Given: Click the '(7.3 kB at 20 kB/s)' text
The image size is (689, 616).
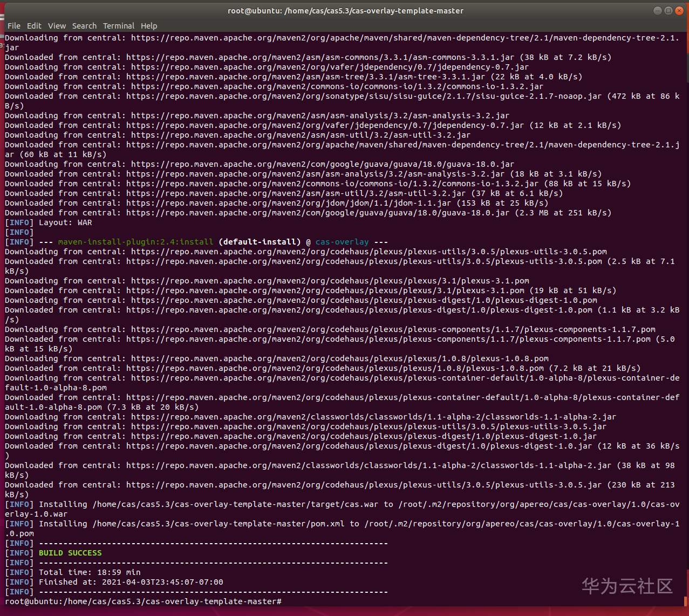Looking at the screenshot, I should tap(153, 407).
